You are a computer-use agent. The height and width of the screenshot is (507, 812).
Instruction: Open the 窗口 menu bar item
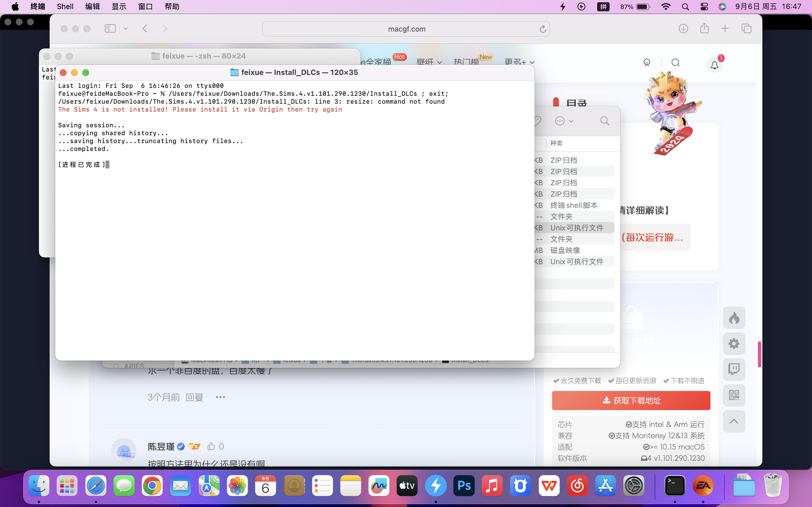coord(145,7)
